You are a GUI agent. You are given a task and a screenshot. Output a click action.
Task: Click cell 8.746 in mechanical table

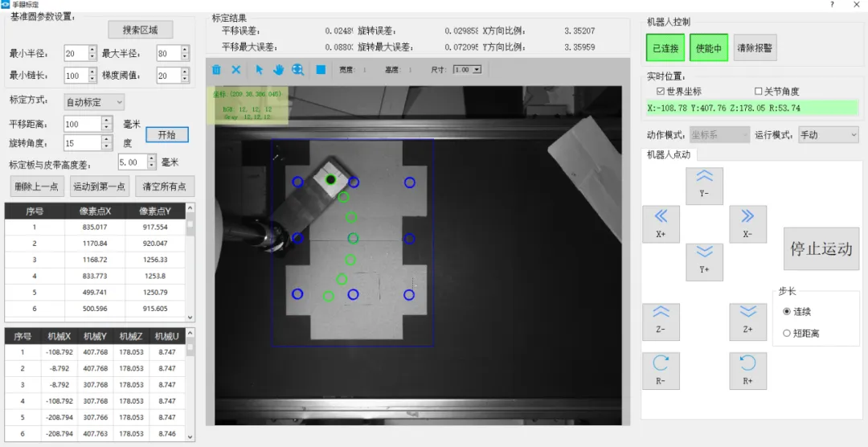167,433
